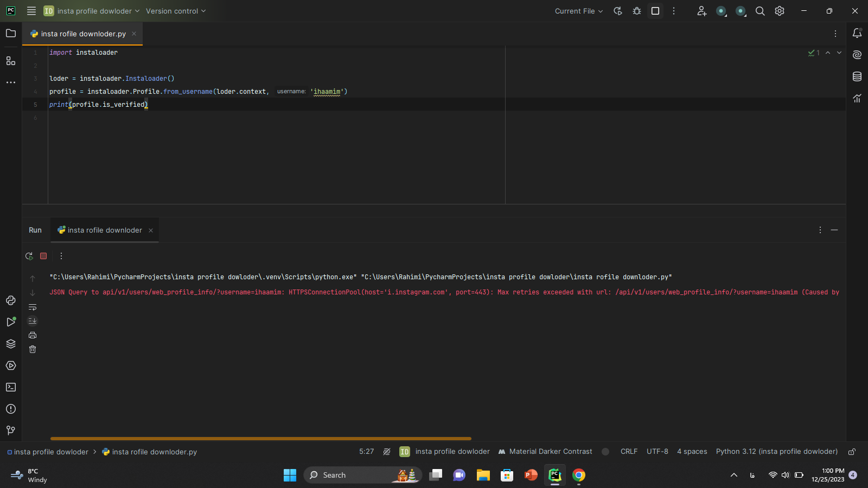Toggle scroll to end in run console
The height and width of the screenshot is (488, 868).
[x=33, y=321]
